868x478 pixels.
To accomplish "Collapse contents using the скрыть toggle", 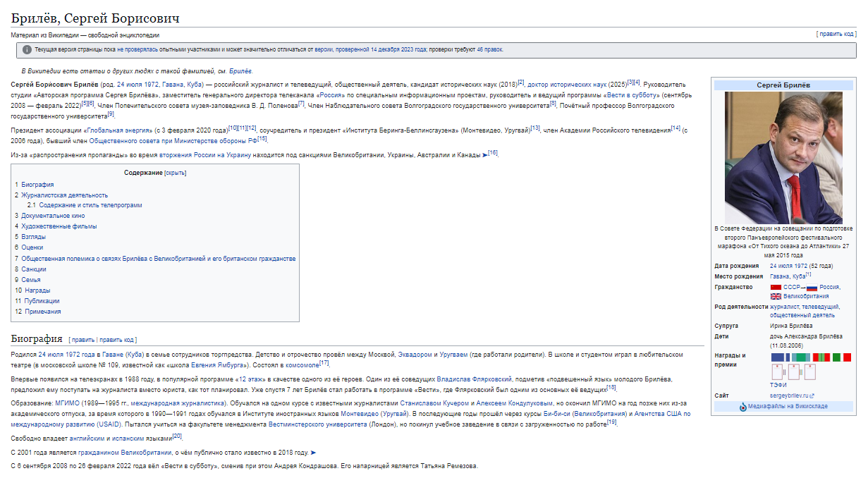I will pos(176,173).
